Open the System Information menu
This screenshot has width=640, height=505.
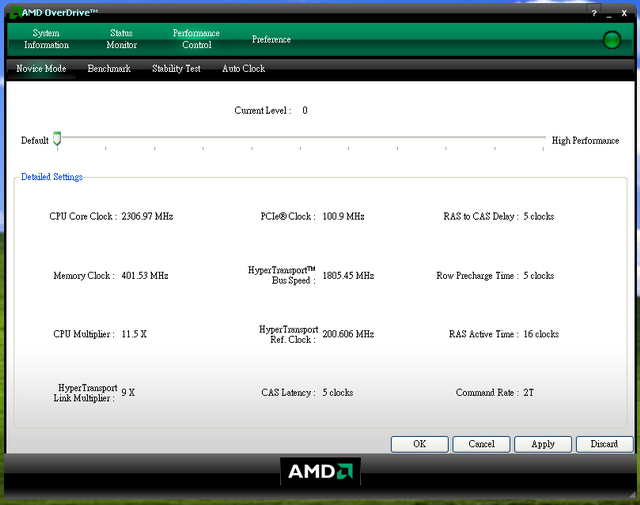(46, 39)
